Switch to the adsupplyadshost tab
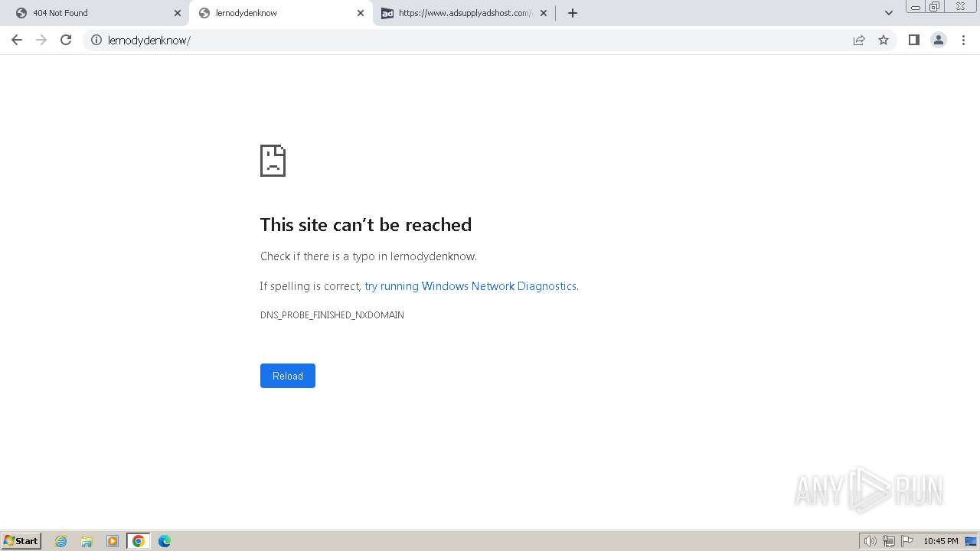Screen dimensions: 980x551 [x=463, y=13]
